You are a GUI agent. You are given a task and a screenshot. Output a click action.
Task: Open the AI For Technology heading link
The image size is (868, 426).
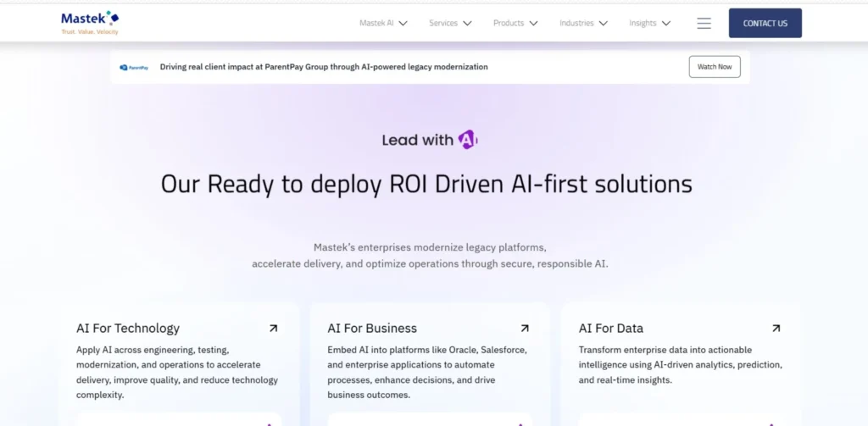(x=128, y=329)
